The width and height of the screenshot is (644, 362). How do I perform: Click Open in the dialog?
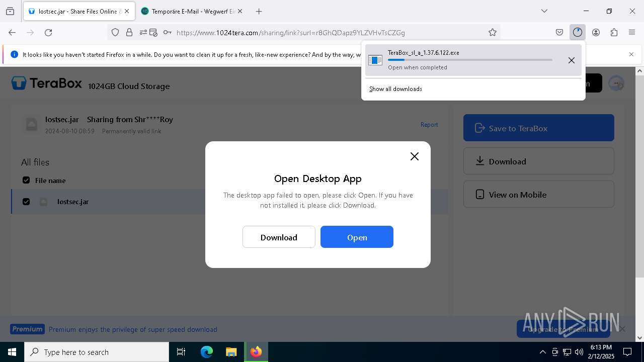pyautogui.click(x=357, y=237)
